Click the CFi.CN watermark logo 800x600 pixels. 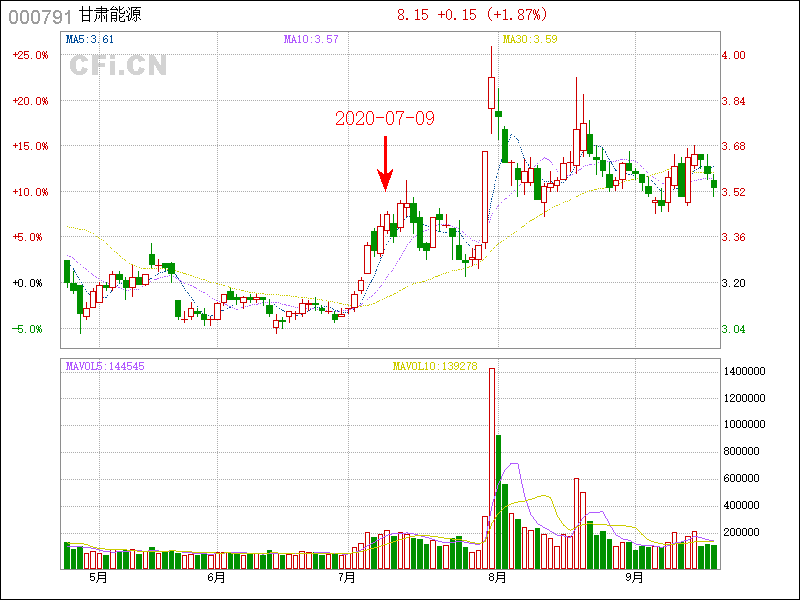click(x=117, y=66)
